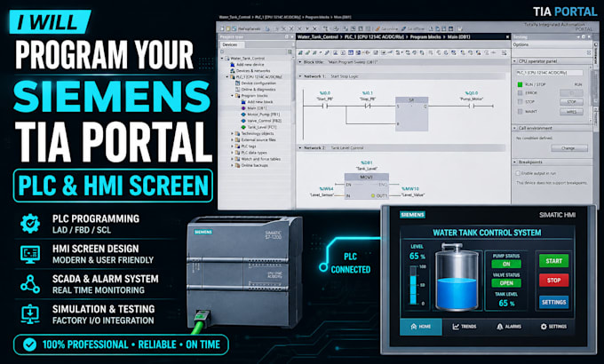604x364 pixels.
Task: Click the level bar gauge on HMI
Action: coord(413,285)
